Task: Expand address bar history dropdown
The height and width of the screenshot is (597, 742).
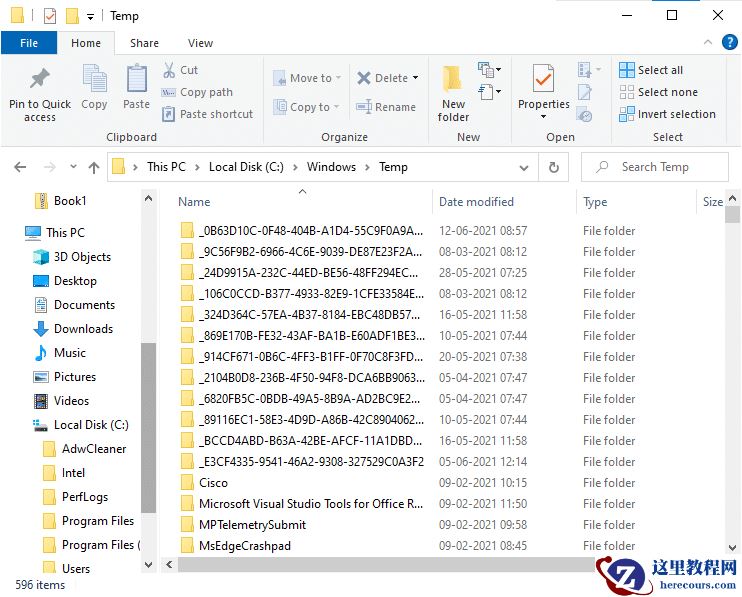Action: point(524,167)
